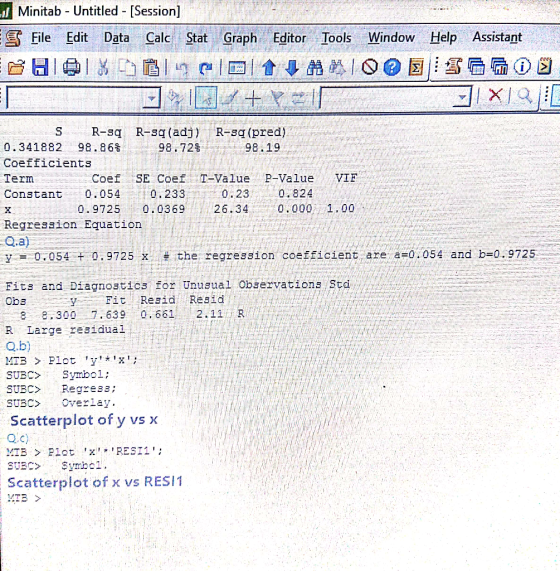Show the Worksheets folder icon
The image size is (560, 571).
(x=476, y=67)
